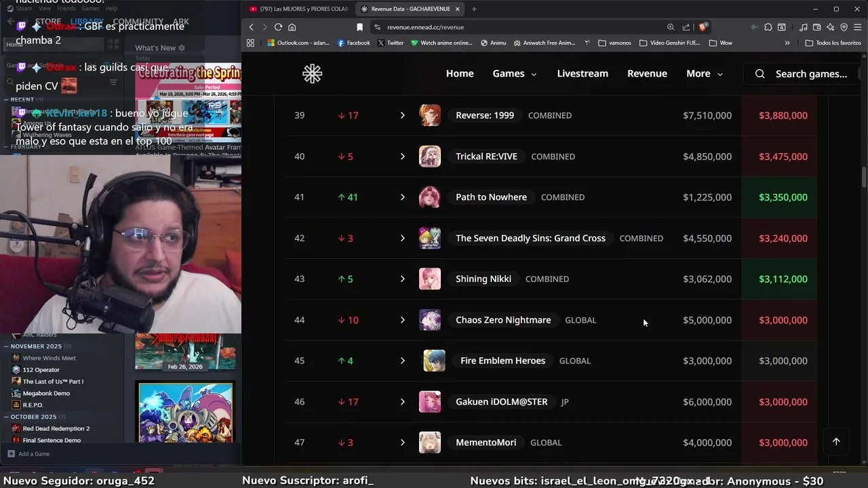Click the Feb 26, 2026 Steam news thumbnail
This screenshot has width=868, height=488.
[185, 351]
